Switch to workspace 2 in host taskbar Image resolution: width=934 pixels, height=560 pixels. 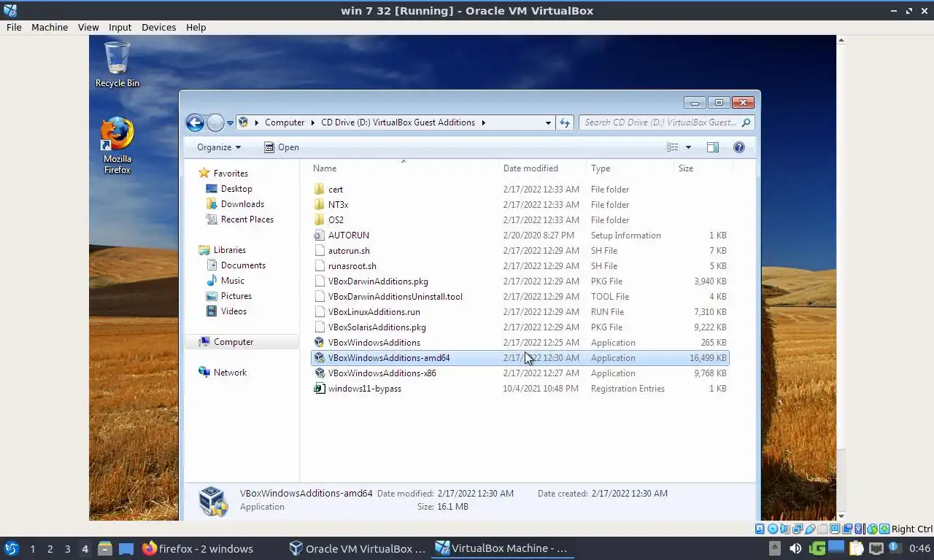pyautogui.click(x=50, y=548)
